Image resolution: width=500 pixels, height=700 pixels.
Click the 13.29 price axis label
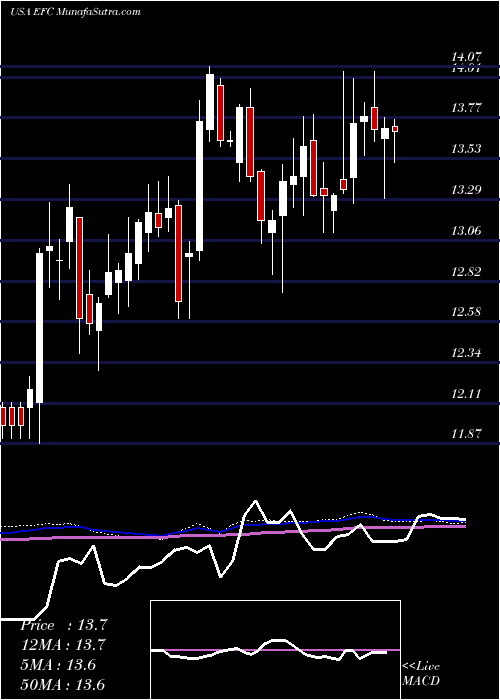(467, 190)
